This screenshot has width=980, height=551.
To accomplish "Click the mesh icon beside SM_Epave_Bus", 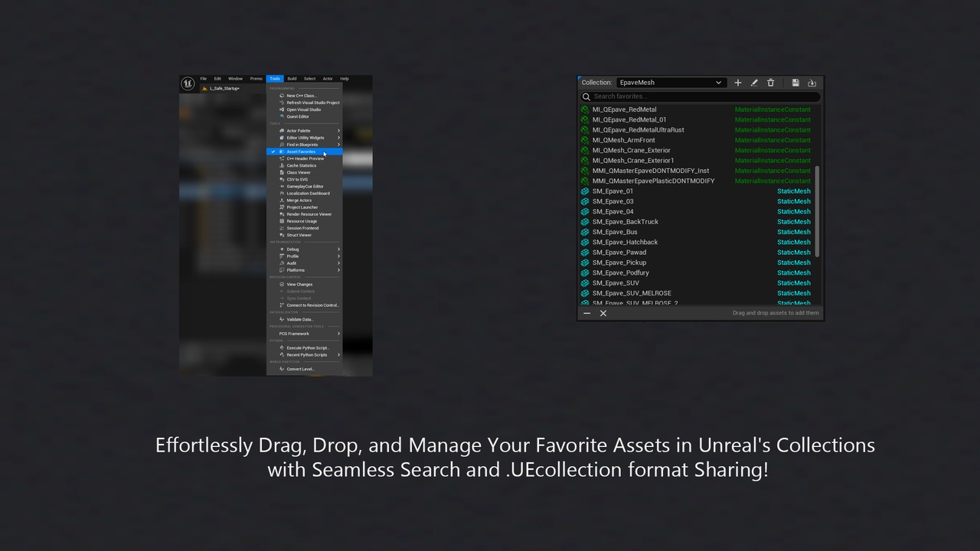I will click(585, 232).
